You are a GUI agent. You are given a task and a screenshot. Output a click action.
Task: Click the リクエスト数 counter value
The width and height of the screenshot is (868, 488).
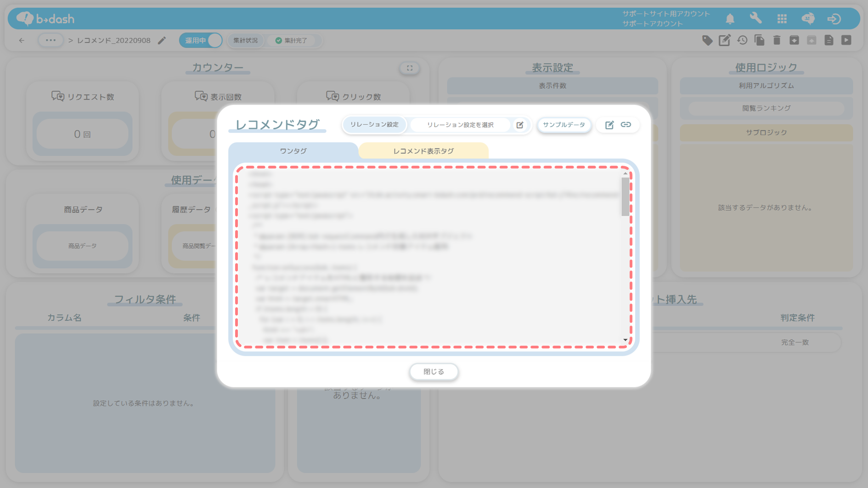[82, 134]
